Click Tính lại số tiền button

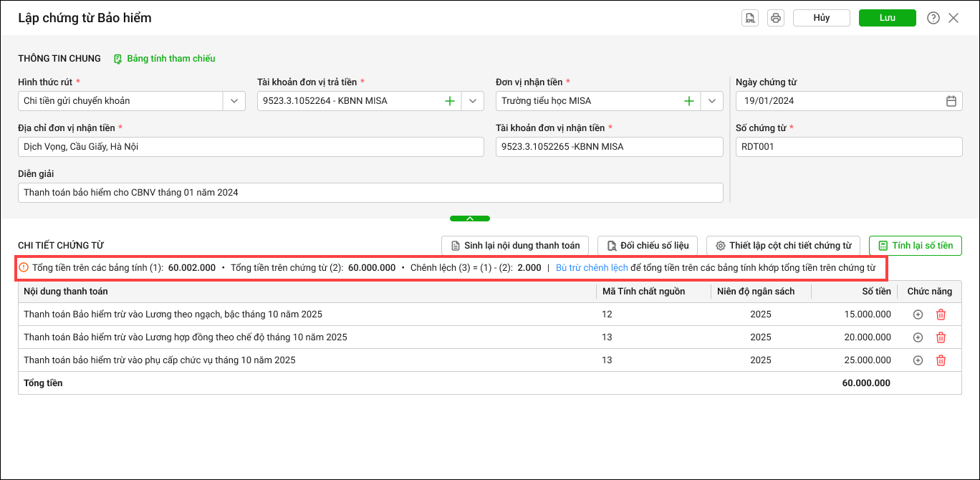pyautogui.click(x=915, y=246)
